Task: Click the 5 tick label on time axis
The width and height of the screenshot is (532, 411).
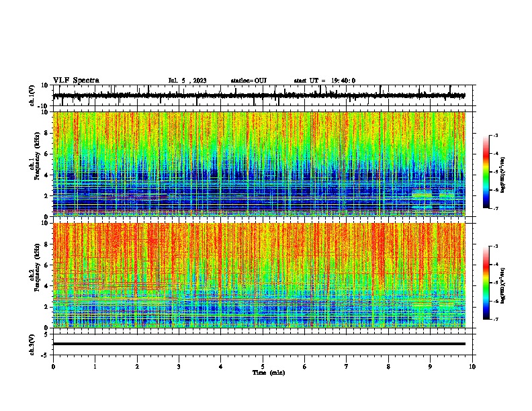Action: pos(263,367)
